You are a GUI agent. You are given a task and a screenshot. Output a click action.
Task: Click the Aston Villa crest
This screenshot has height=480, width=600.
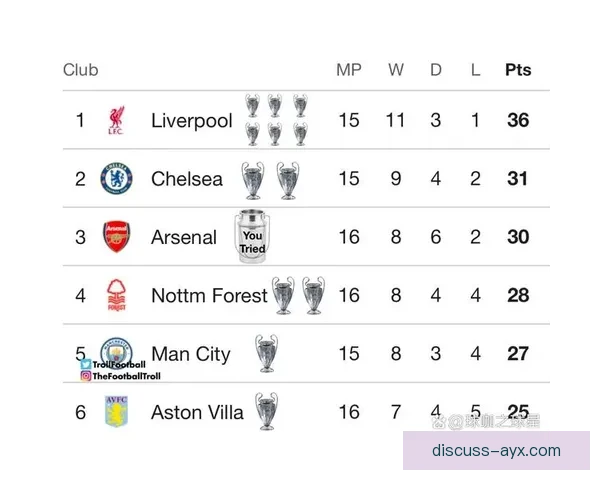click(116, 412)
